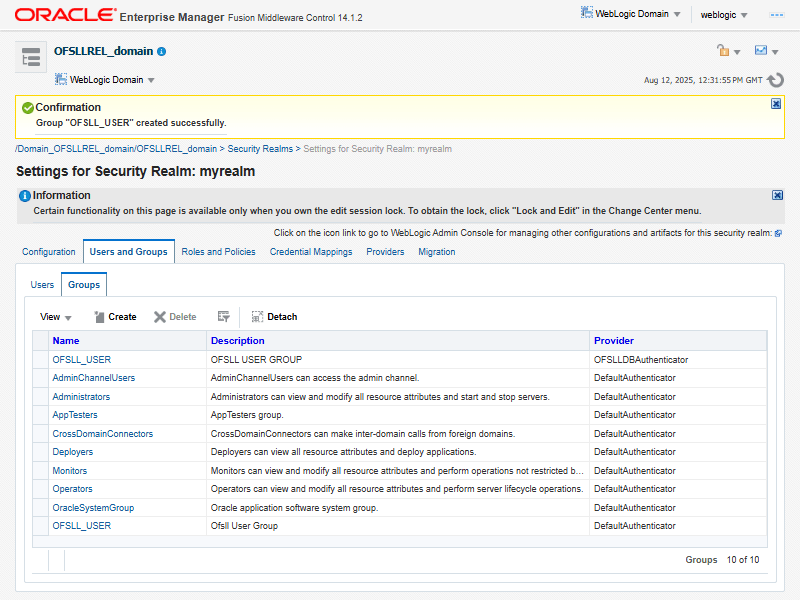Expand the View menu in table toolbar

(x=56, y=317)
